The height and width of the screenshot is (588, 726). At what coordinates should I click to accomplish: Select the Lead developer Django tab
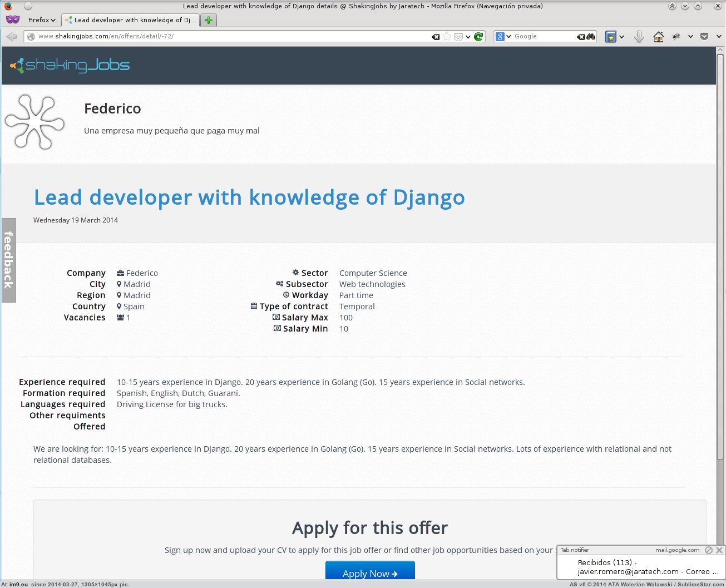pos(131,20)
